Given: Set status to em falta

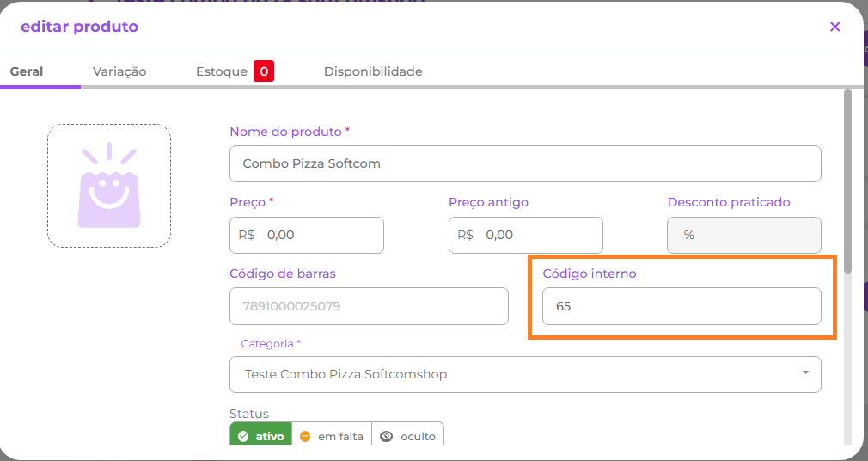Looking at the screenshot, I should click(332, 436).
